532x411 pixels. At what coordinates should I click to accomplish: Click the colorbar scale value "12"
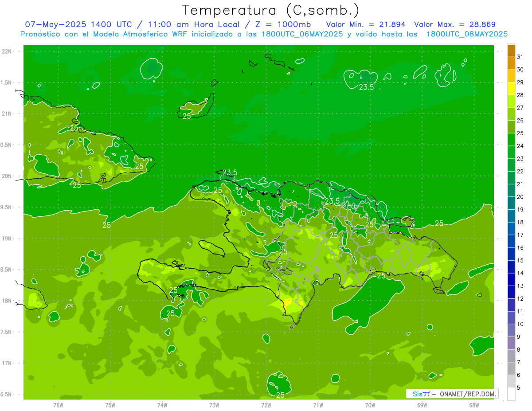pos(520,298)
